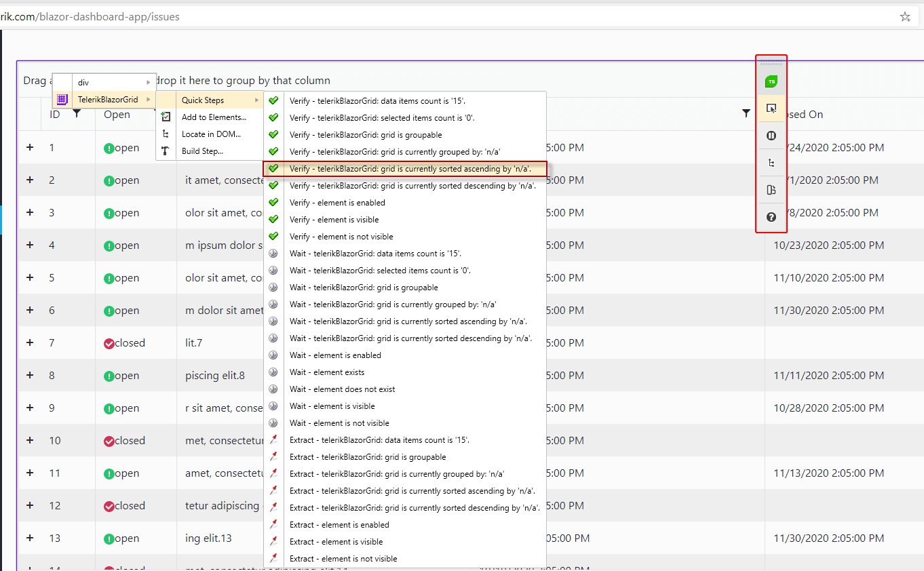Expand row 12 with its plus sign
Screen dimensions: 924x571
click(30, 505)
